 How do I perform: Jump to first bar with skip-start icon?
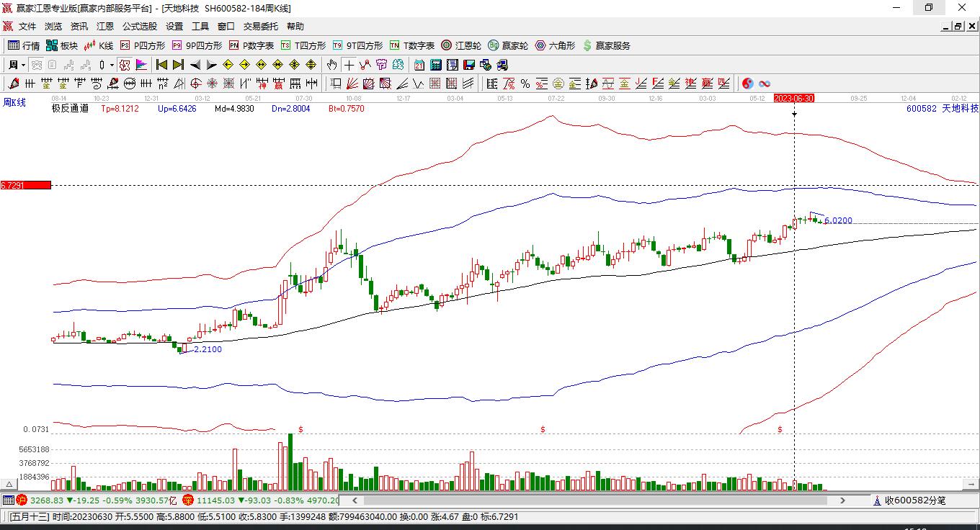(161, 65)
